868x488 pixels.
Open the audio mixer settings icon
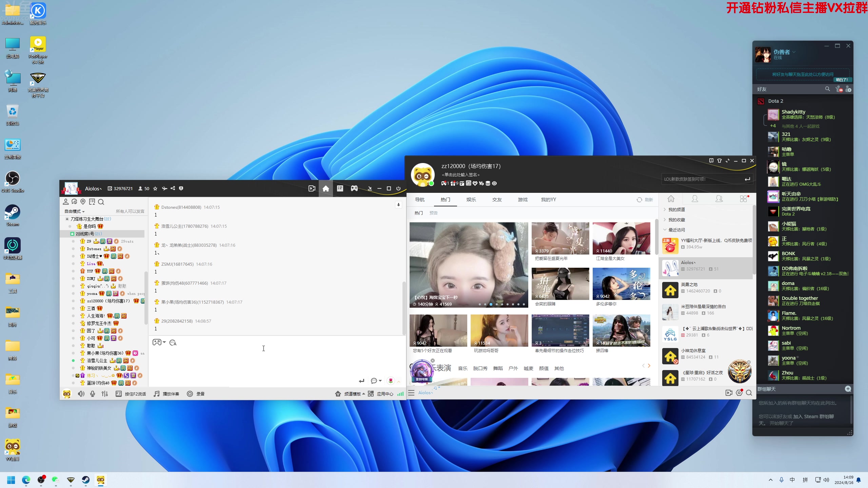(x=105, y=394)
